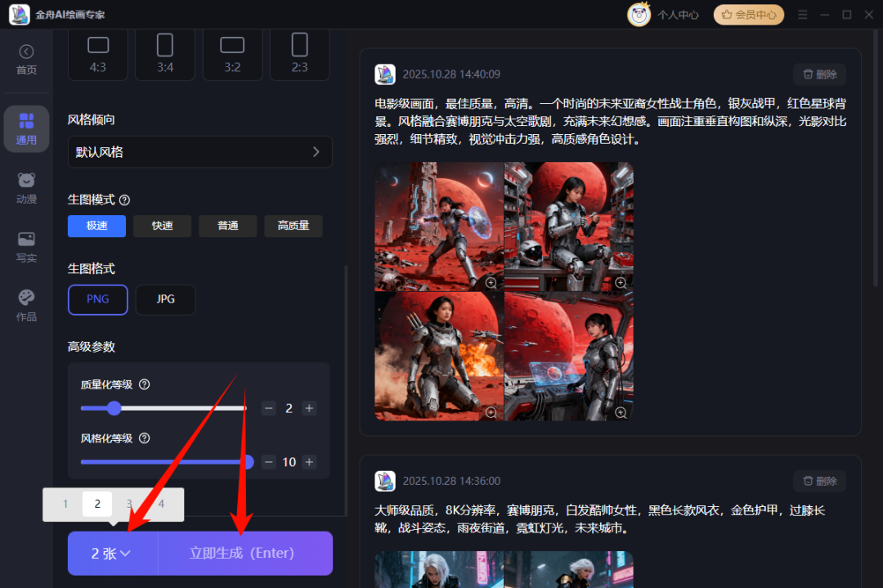The width and height of the screenshot is (883, 588).
Task: Pick 2 images in count popup
Action: pyautogui.click(x=97, y=504)
